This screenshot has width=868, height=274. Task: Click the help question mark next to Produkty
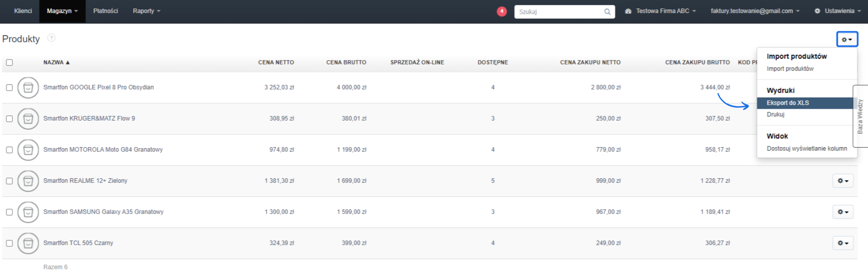(52, 38)
